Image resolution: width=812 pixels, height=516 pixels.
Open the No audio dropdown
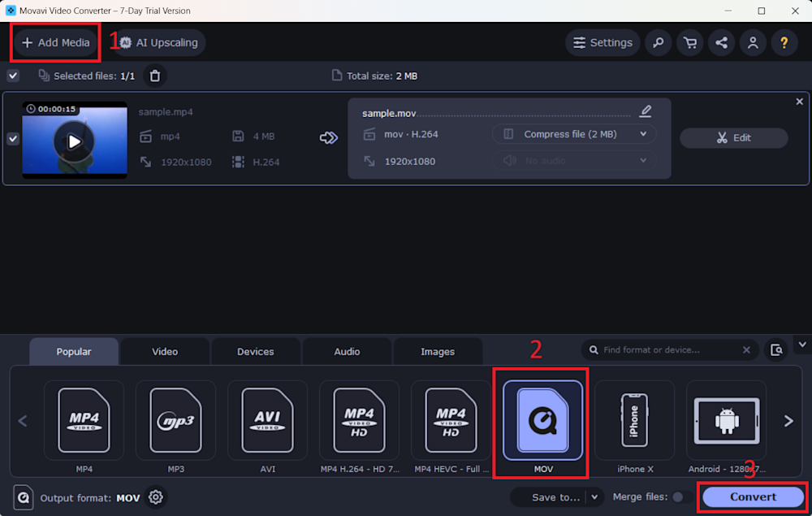574,161
